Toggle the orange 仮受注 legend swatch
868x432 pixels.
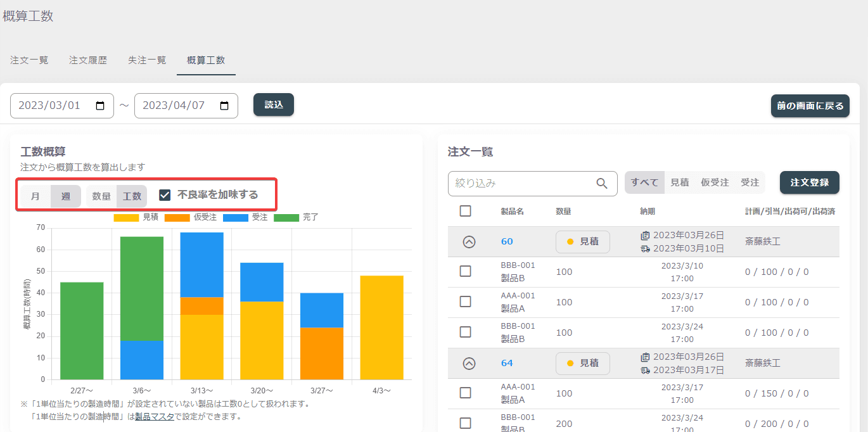click(177, 217)
